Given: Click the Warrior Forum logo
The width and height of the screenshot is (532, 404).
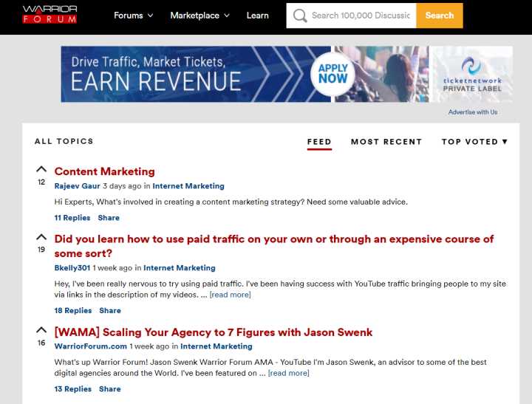Looking at the screenshot, I should click(x=50, y=15).
